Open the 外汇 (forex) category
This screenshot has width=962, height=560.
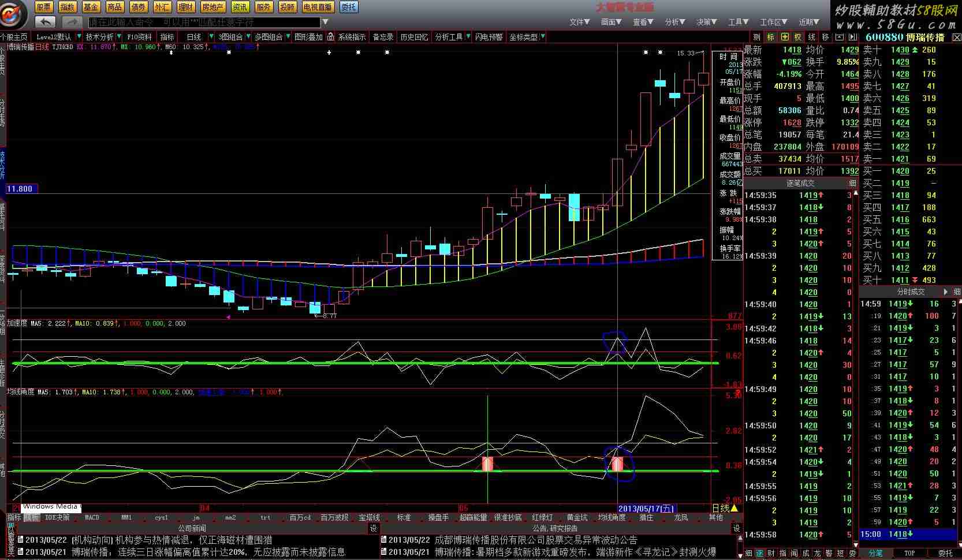(162, 7)
